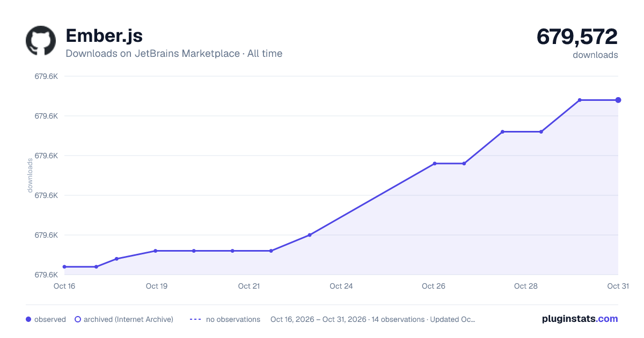Click the Oct 31 x-axis label
644x338 pixels.
pos(618,286)
